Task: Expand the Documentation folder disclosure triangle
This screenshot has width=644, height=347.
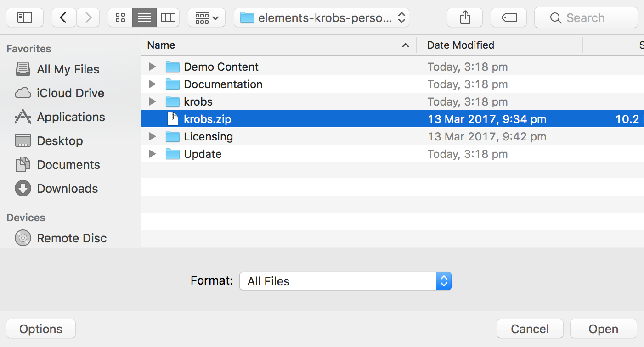Action: (152, 84)
